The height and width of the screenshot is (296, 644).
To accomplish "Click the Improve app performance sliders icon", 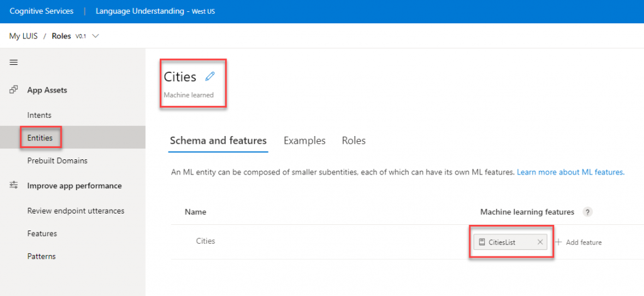I will coord(14,185).
